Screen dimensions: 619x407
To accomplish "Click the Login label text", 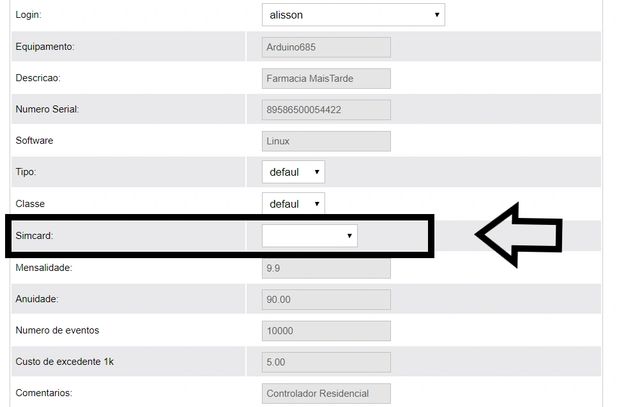I will point(29,16).
